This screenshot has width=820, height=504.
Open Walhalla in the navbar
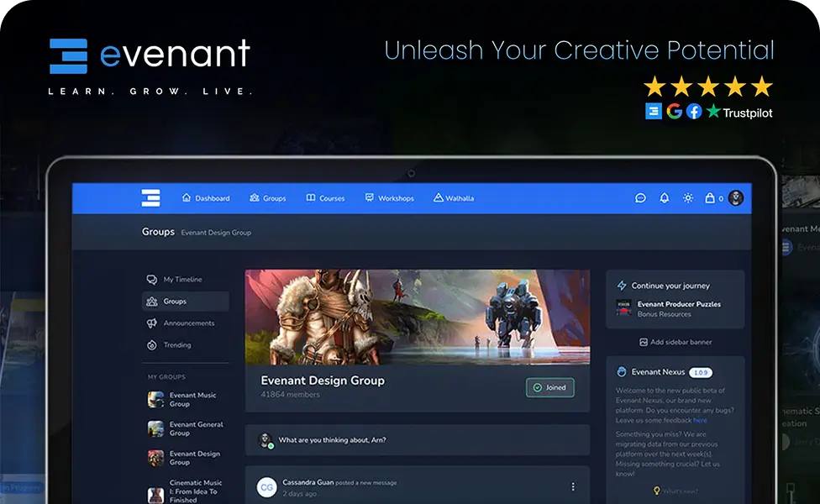[x=454, y=198]
